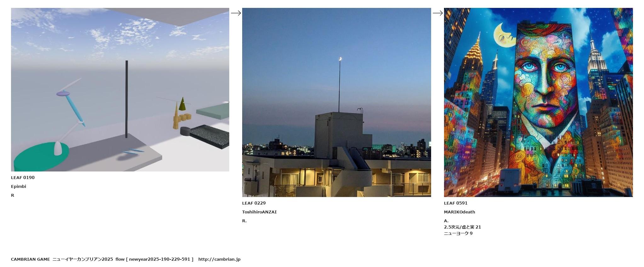Image resolution: width=644 pixels, height=267 pixels.
Task: Select the LEAF 0591 label
Action: (456, 203)
